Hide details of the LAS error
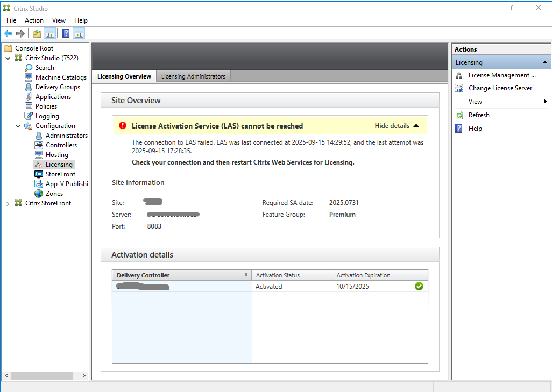Viewport: 552px width, 392px height. point(397,126)
